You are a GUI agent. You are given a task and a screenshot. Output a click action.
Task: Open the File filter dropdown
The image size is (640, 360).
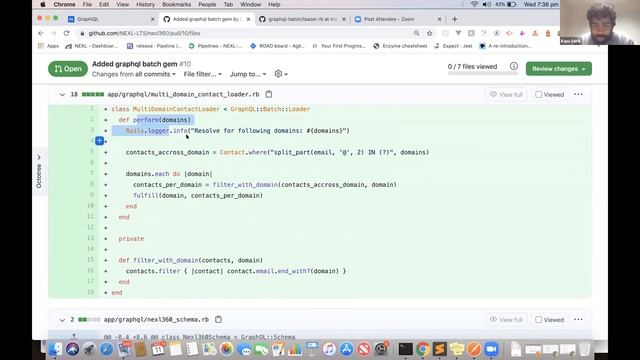203,74
